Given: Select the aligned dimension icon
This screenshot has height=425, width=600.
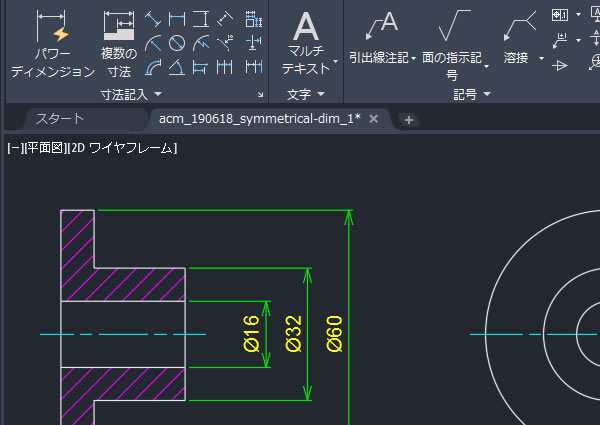Looking at the screenshot, I should coord(153,19).
